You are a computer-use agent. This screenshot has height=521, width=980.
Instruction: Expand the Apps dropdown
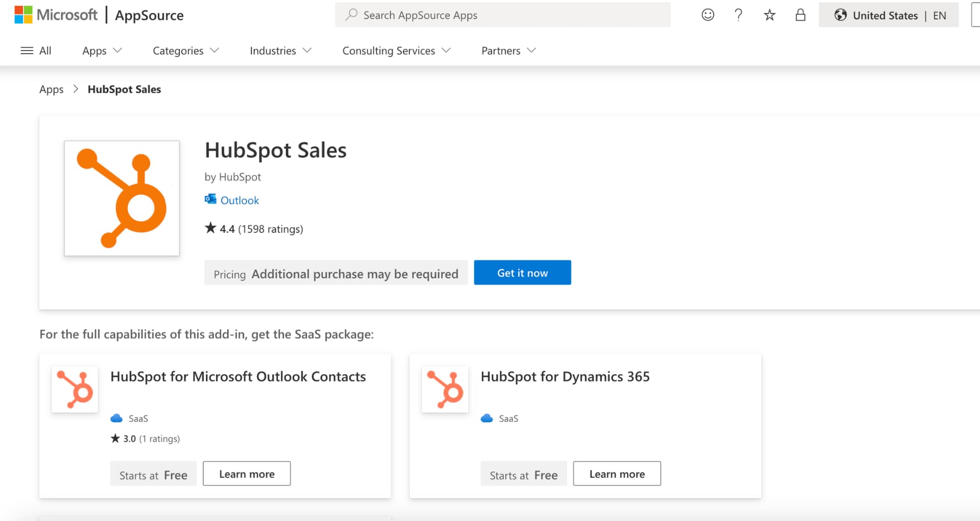(102, 51)
